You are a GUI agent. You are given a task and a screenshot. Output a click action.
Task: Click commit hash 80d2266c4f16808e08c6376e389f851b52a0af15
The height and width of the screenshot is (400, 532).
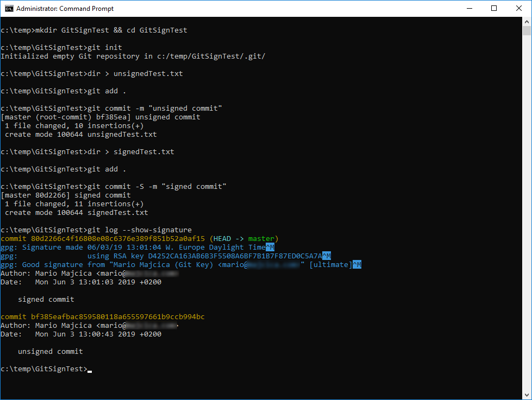[118, 239]
